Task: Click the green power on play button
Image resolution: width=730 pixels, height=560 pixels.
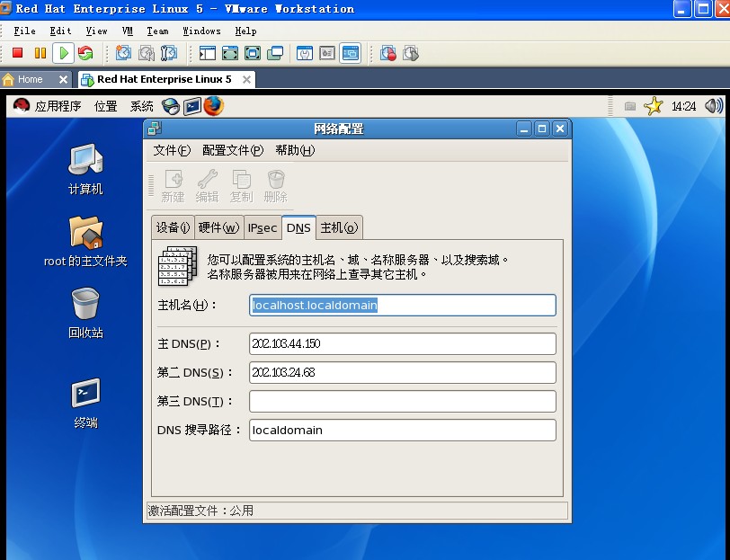Action: click(x=63, y=53)
